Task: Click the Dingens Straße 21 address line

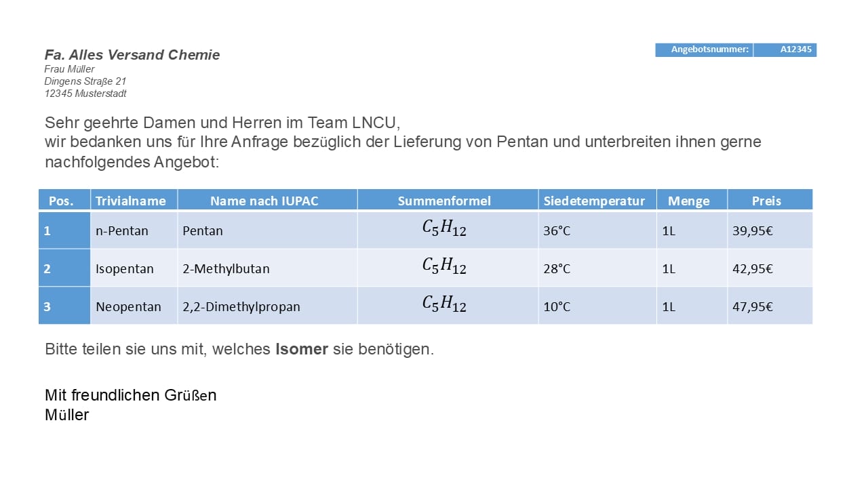Action: coord(85,81)
